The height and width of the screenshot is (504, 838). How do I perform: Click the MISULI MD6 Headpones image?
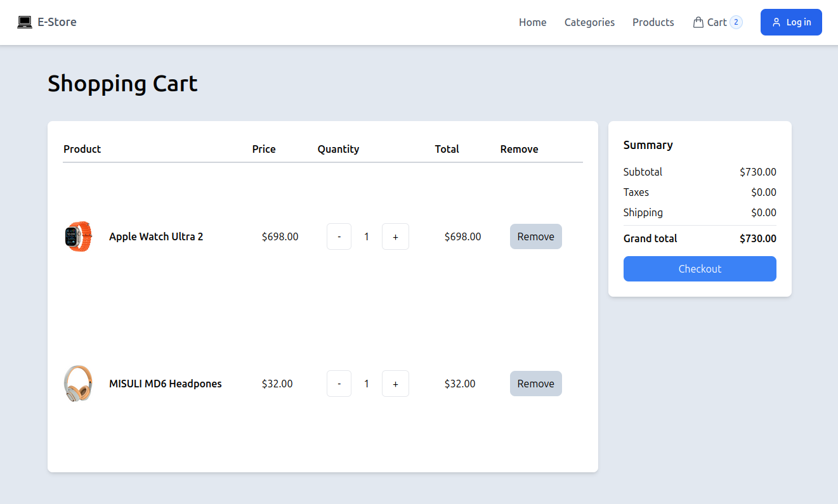tap(78, 384)
